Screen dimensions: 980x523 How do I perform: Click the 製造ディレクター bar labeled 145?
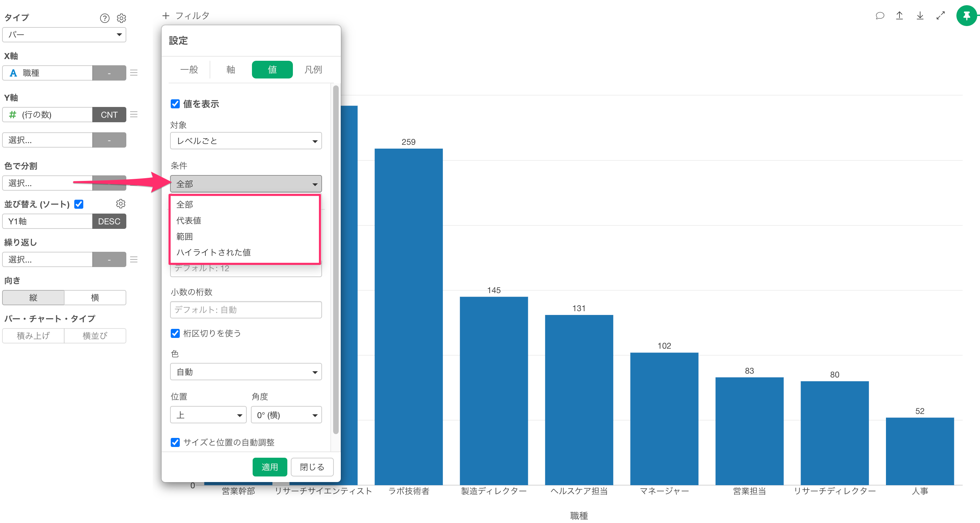[x=494, y=391]
